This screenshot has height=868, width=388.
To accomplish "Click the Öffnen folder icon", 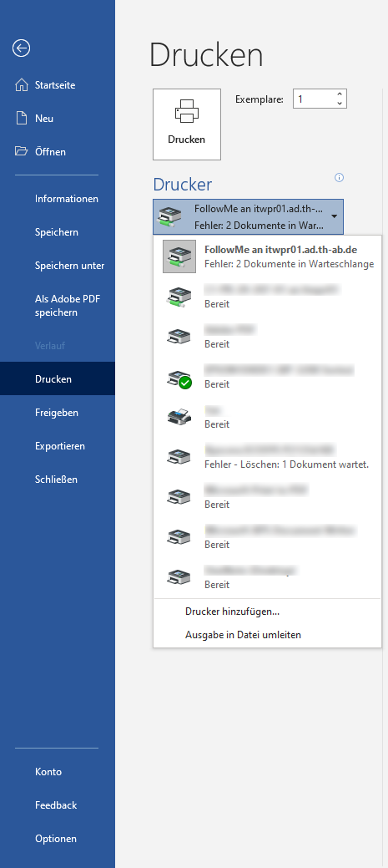I will coord(22,151).
